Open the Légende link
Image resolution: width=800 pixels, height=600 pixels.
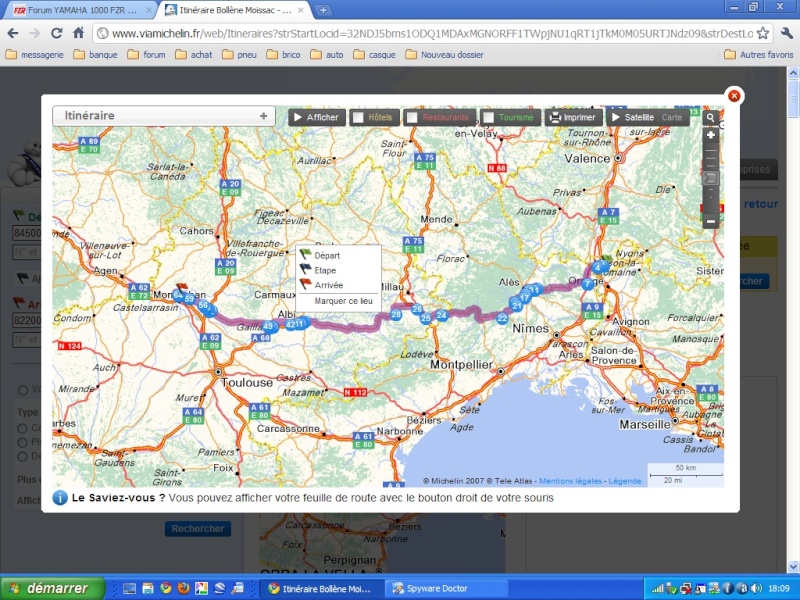click(624, 481)
